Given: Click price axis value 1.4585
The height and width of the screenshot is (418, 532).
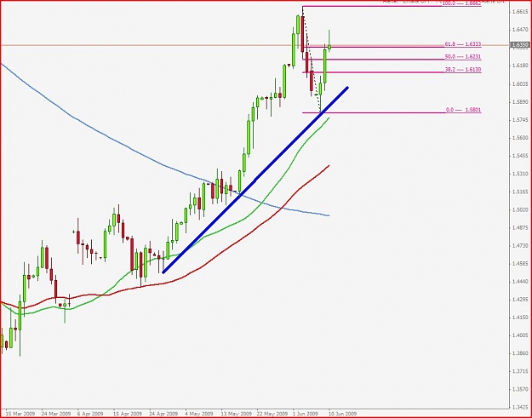Looking at the screenshot, I should tap(520, 264).
